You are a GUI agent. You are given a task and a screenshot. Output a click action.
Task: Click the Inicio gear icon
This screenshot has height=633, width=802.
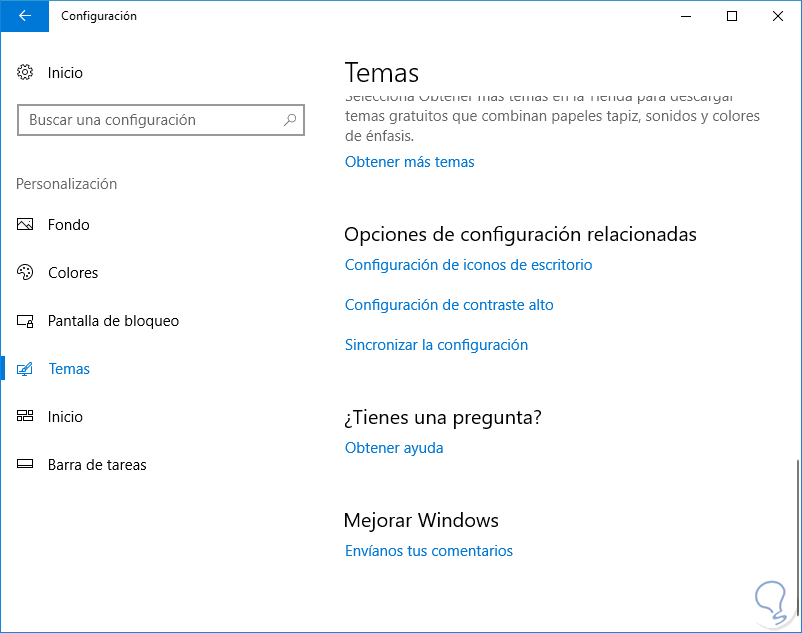click(x=26, y=73)
